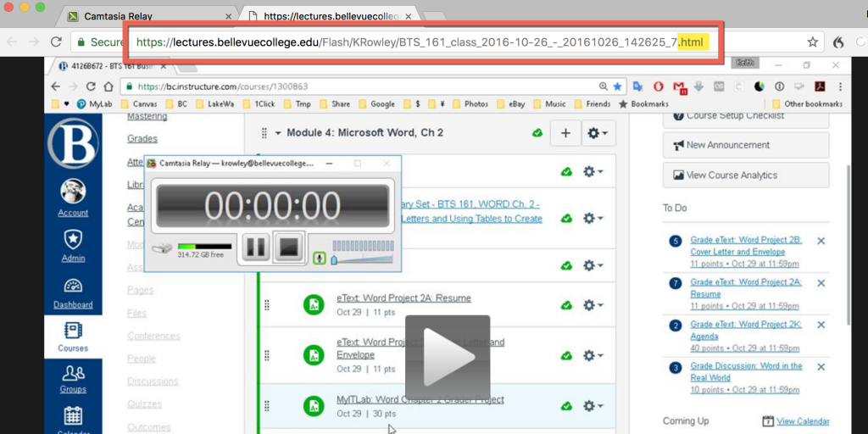
Task: Collapse the Module 4 triangle expander
Action: pos(278,133)
